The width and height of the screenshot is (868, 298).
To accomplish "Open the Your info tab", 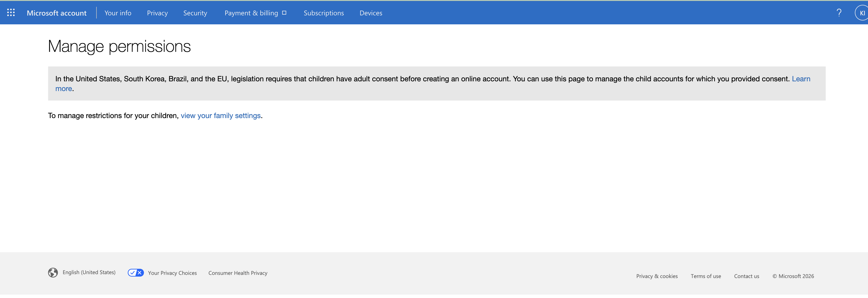I will 118,13.
